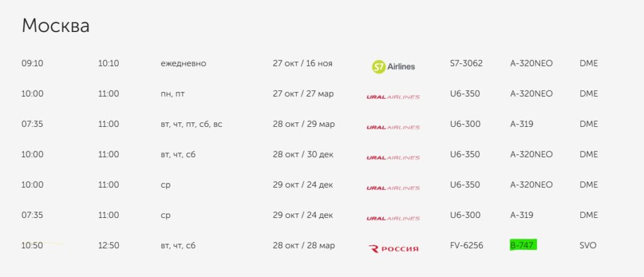Click Ural Airlines logo on Wednesday U6-300 flight
This screenshot has height=277, width=644.
tap(393, 218)
